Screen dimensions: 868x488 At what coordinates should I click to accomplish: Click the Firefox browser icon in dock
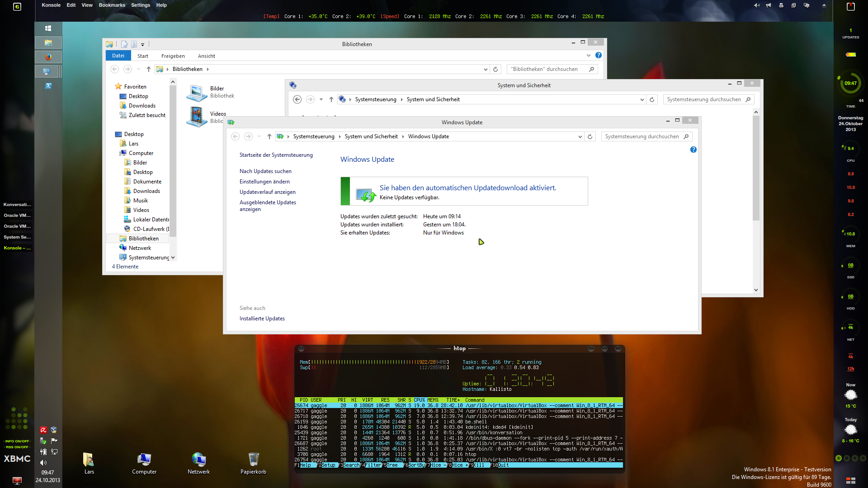point(50,58)
